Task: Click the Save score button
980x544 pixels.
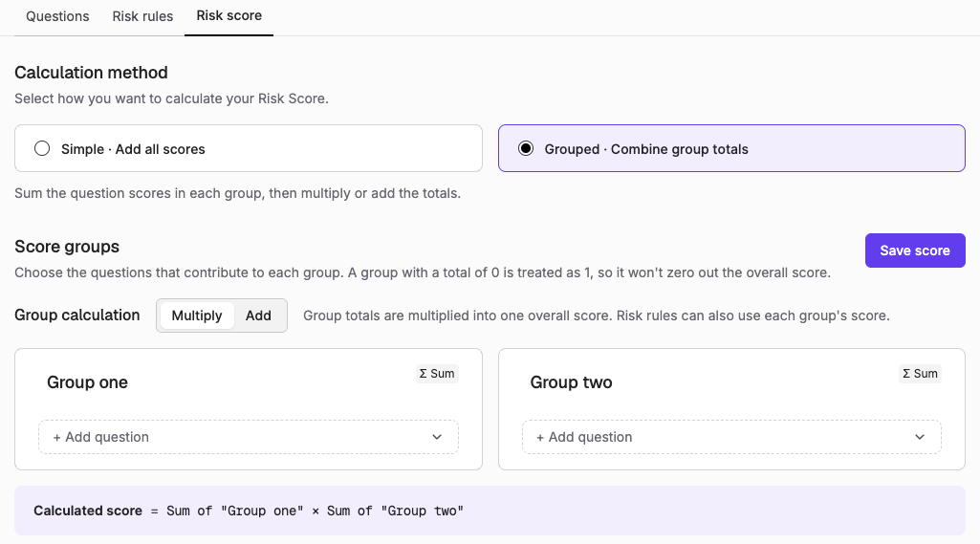Action: coord(915,250)
